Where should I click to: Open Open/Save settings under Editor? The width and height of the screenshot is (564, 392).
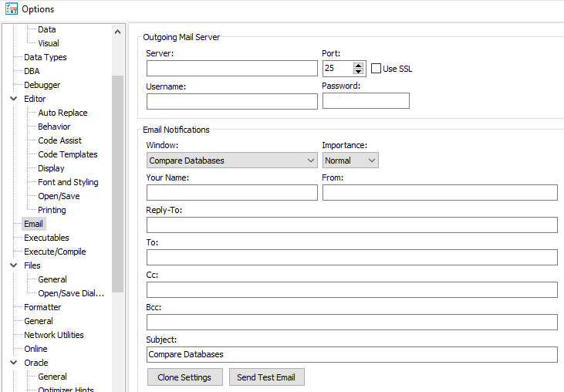(x=59, y=196)
